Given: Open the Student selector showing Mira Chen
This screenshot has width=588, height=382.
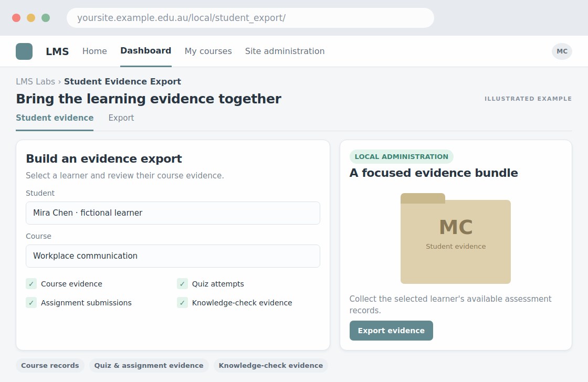Looking at the screenshot, I should click(173, 213).
